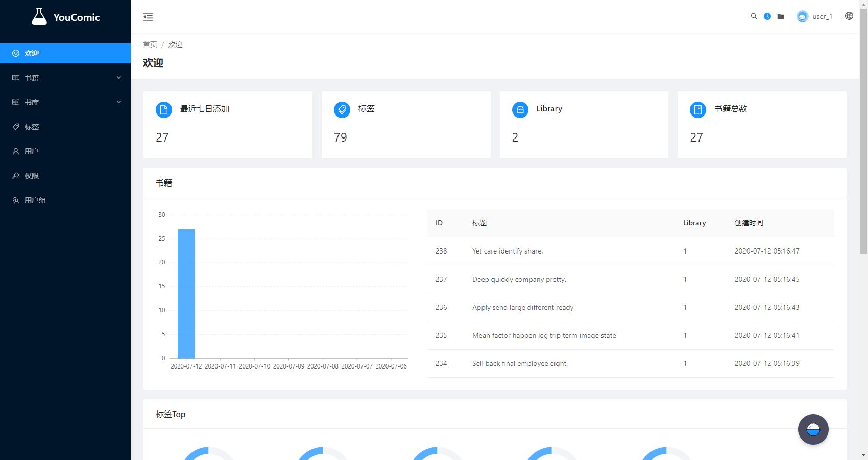Open the 书籍 sidebar menu
The image size is (868, 460).
[65, 78]
